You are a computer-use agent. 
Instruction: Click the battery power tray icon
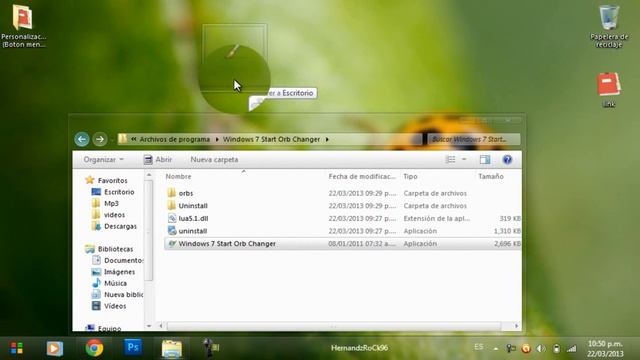pyautogui.click(x=556, y=349)
